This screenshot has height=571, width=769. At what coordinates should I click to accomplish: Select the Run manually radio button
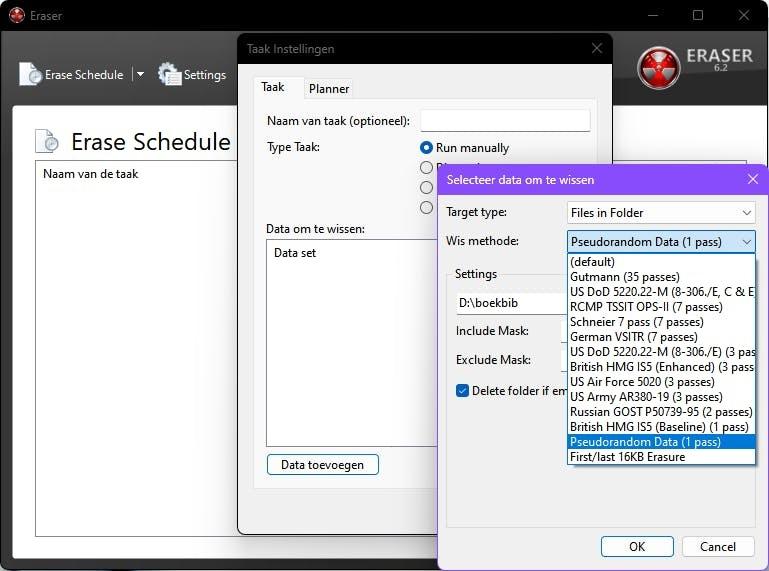pos(426,148)
